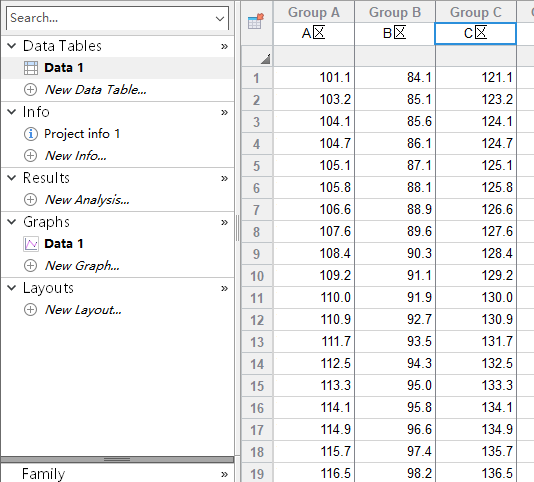Screen dimensions: 534x482
Task: Click the Family panel header
Action: (117, 473)
